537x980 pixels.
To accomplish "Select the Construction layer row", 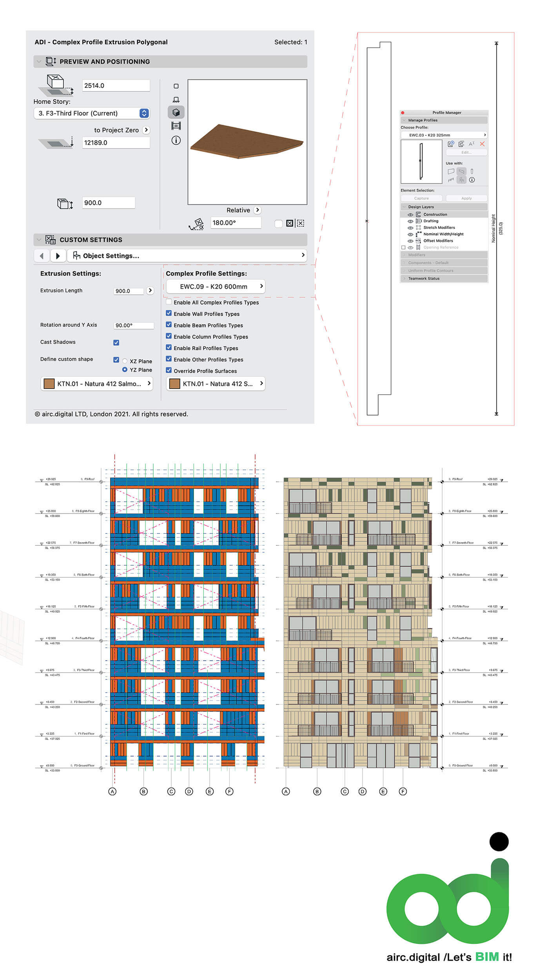I will click(x=435, y=214).
